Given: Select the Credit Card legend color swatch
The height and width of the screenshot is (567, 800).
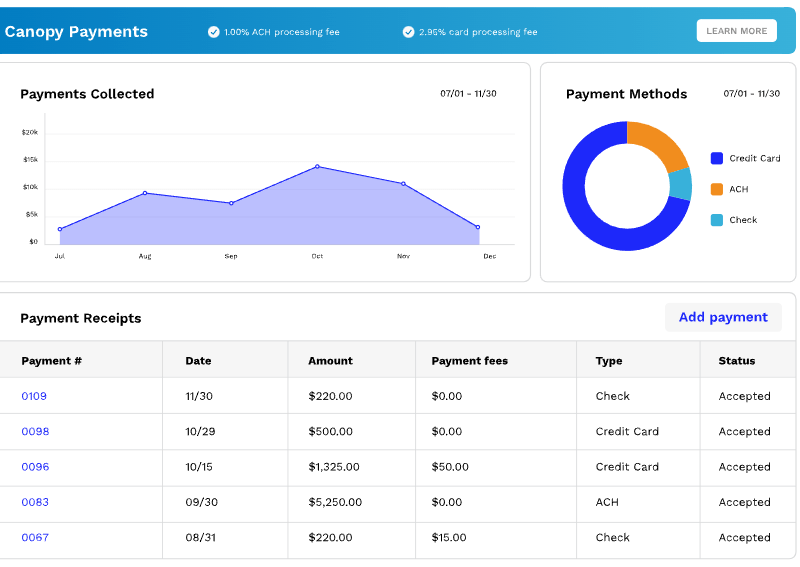Looking at the screenshot, I should tap(716, 158).
